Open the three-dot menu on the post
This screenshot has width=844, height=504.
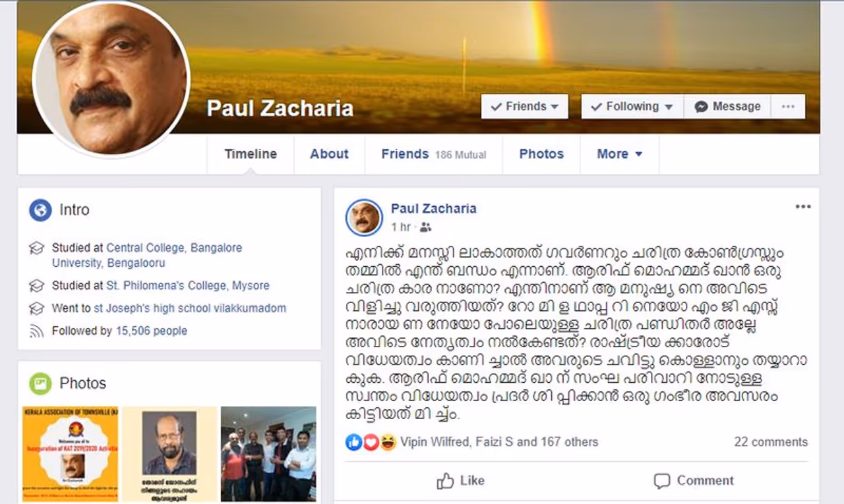point(802,207)
